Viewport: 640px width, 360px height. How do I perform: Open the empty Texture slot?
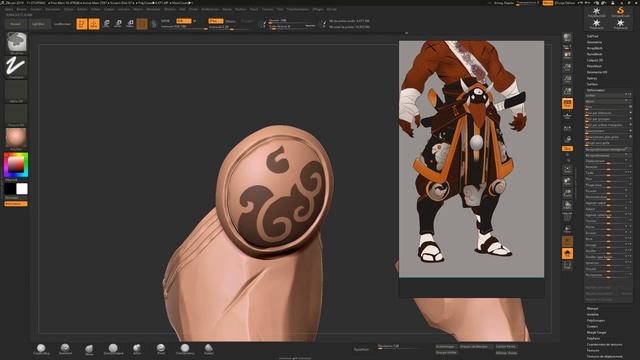tap(16, 115)
